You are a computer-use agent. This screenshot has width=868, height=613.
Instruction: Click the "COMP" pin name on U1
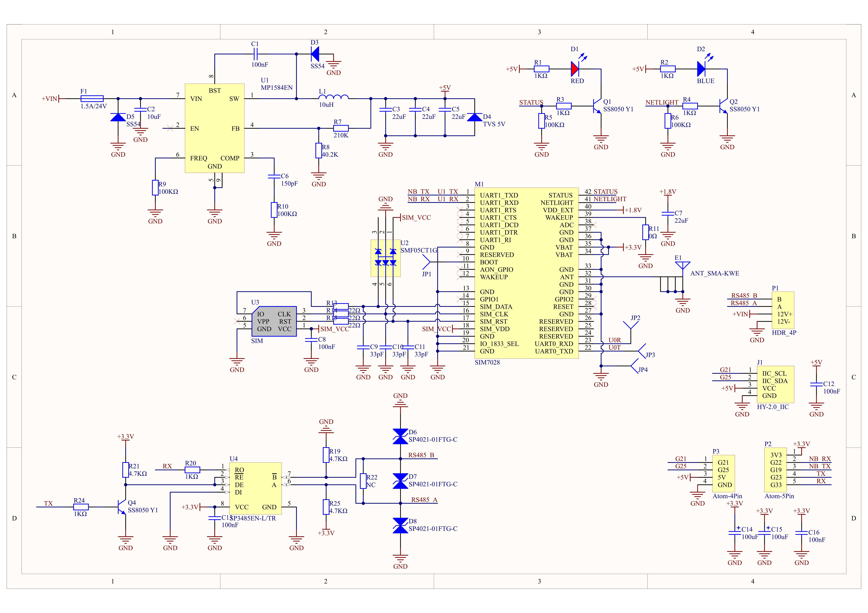pyautogui.click(x=230, y=158)
